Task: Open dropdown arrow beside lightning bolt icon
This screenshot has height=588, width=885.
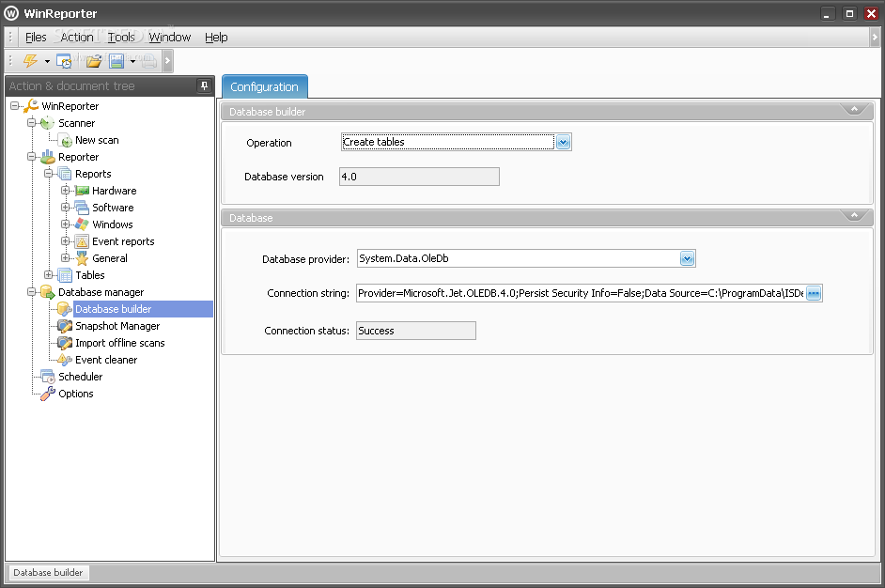Action: 47,61
